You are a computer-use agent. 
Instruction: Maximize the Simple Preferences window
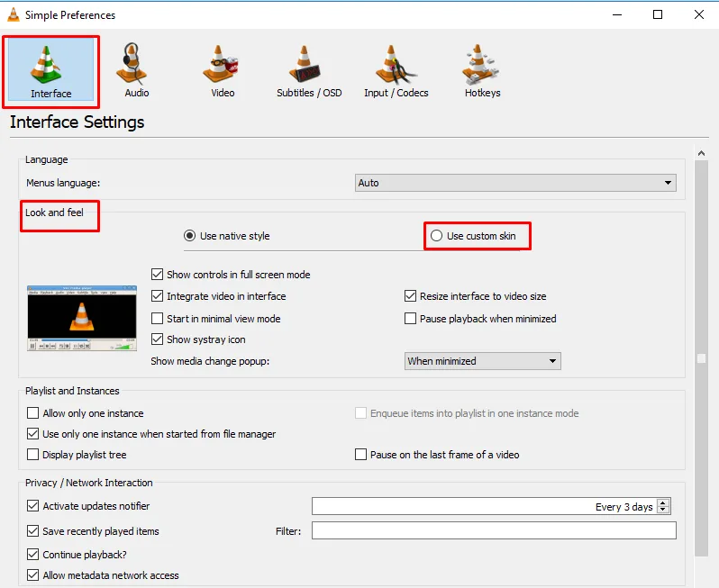click(658, 14)
